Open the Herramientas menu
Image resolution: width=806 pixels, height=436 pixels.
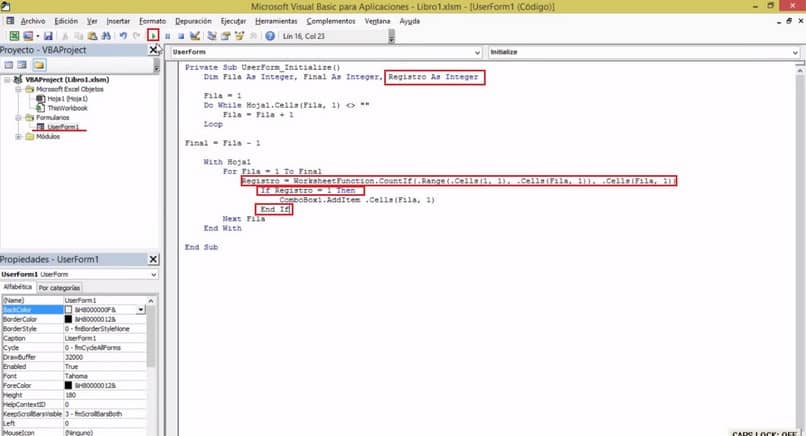coord(277,21)
